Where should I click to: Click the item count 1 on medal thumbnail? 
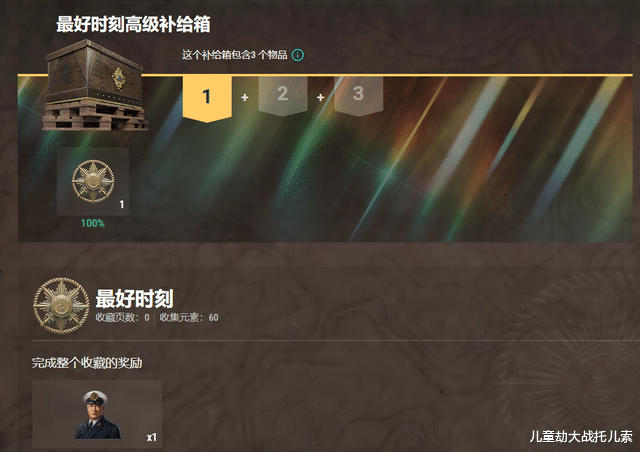(x=122, y=204)
